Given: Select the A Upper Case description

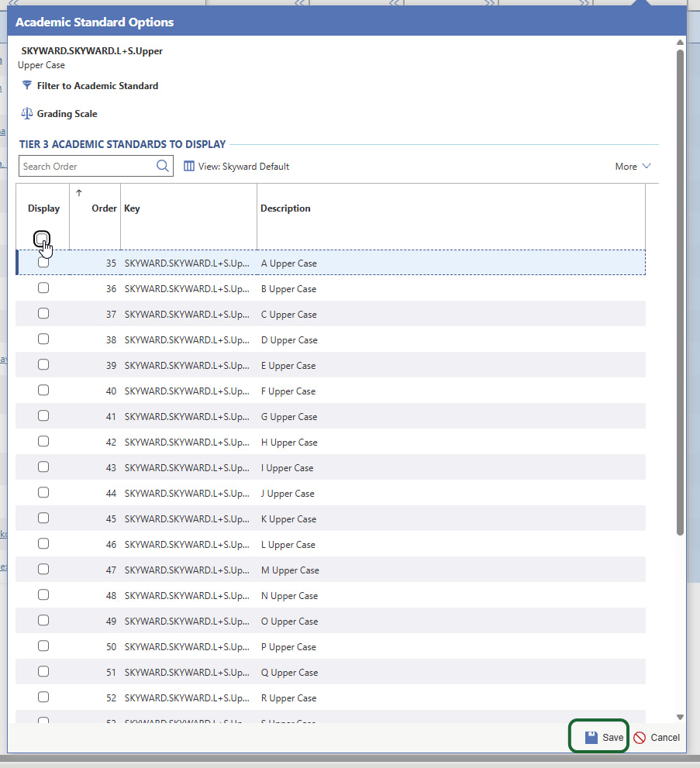Looking at the screenshot, I should pos(289,263).
